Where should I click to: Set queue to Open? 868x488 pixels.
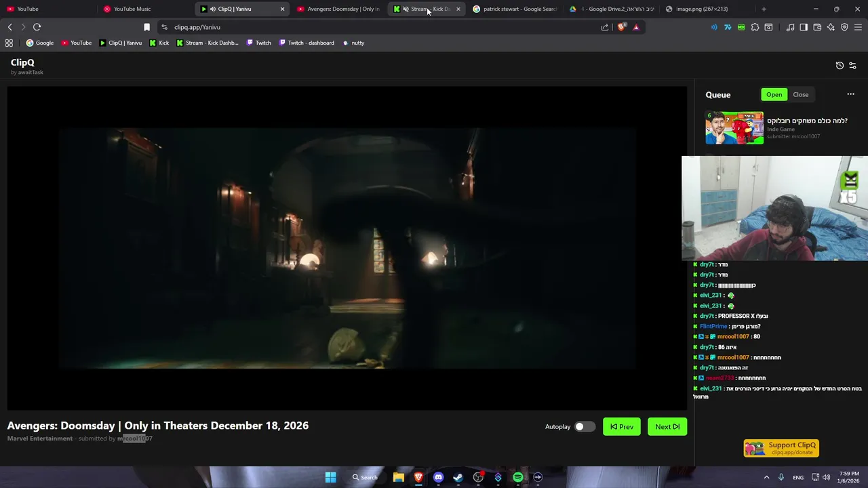774,94
